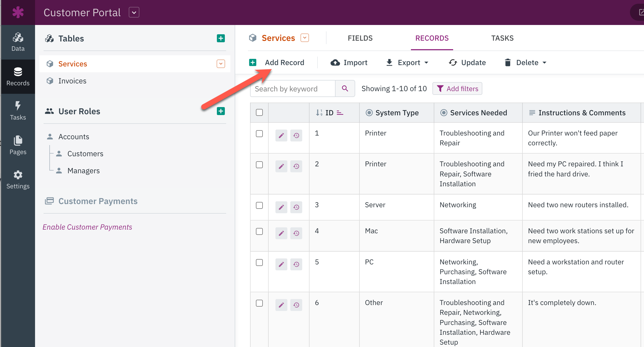Open the Customer Portal app dropdown
This screenshot has height=347, width=644.
134,12
